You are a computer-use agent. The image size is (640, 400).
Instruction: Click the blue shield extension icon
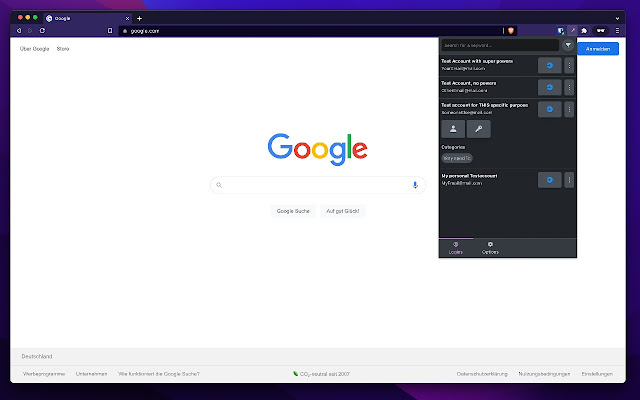pos(561,31)
